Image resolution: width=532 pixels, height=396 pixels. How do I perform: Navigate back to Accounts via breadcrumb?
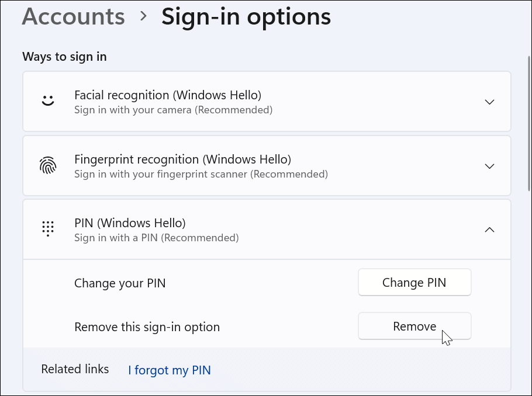(x=73, y=16)
